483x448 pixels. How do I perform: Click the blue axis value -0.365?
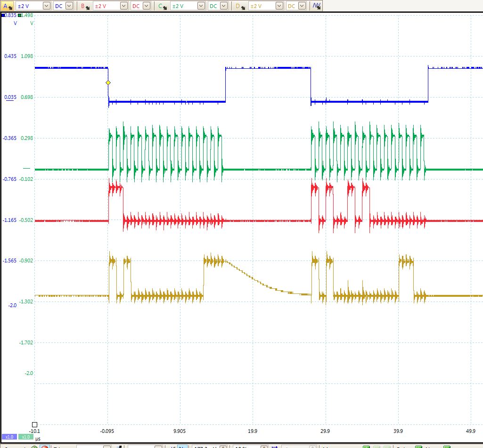9,138
